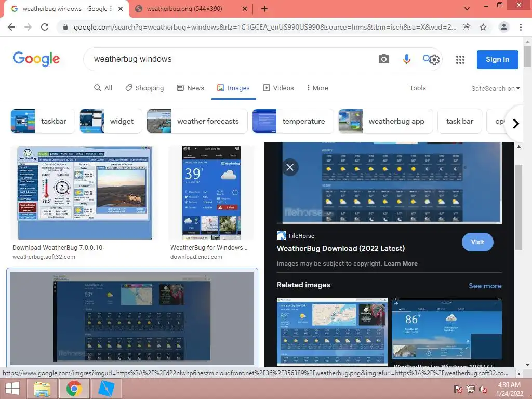532x399 pixels.
Task: Click the address bar URL
Action: coord(264,27)
